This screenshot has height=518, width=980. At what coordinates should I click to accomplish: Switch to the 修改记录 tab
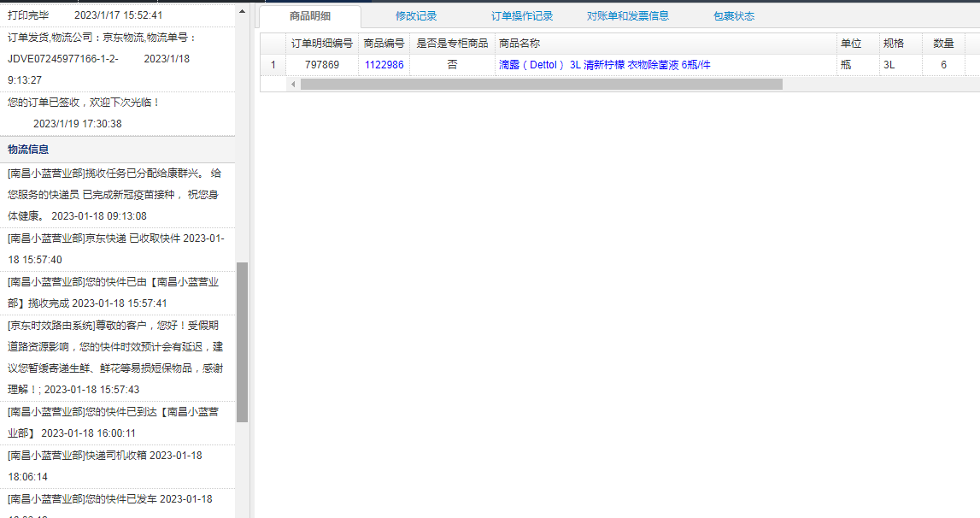point(415,16)
